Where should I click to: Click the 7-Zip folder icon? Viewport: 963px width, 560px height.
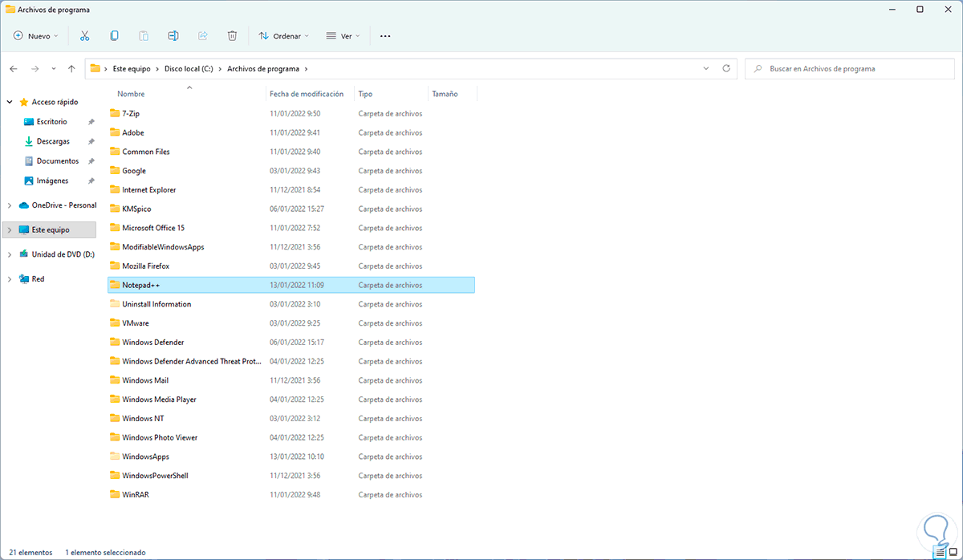click(x=115, y=113)
